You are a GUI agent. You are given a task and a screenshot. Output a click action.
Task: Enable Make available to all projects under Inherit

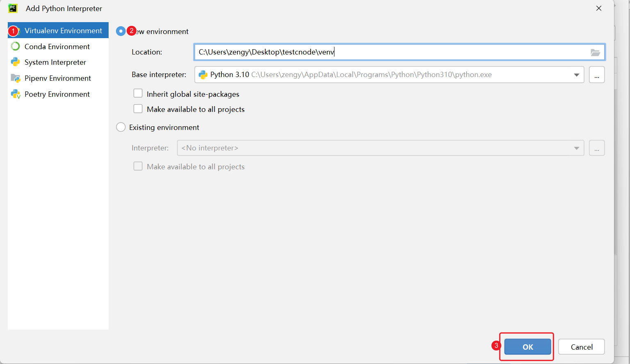coord(138,109)
